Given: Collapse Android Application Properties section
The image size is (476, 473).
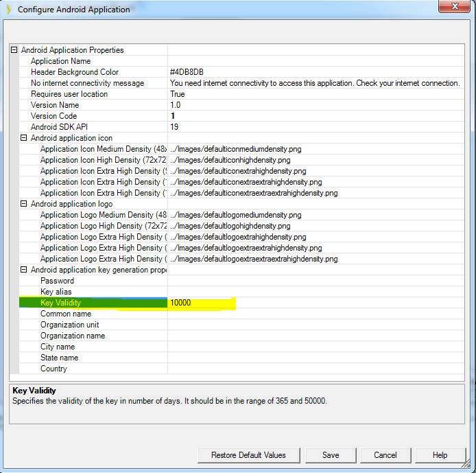Looking at the screenshot, I should pos(14,50).
